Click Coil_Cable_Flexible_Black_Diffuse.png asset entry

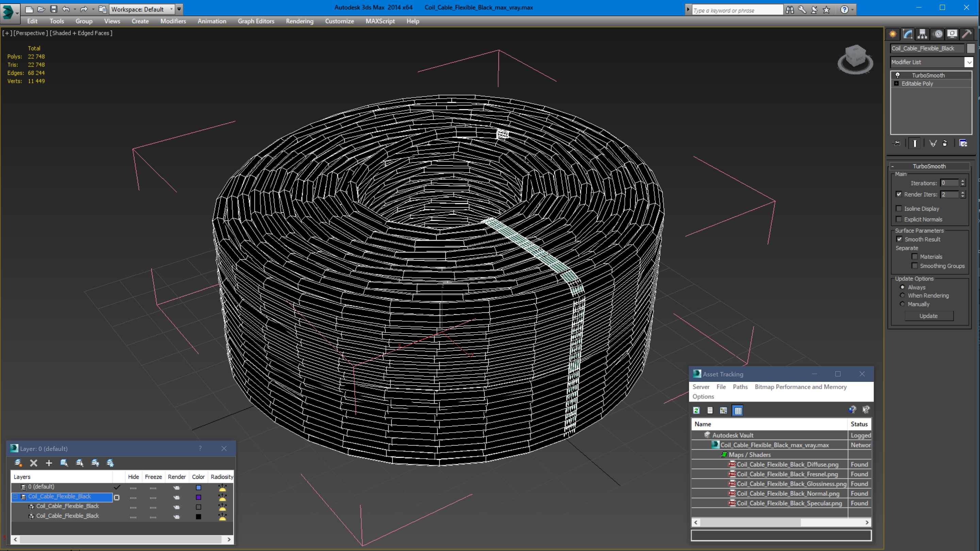coord(787,464)
